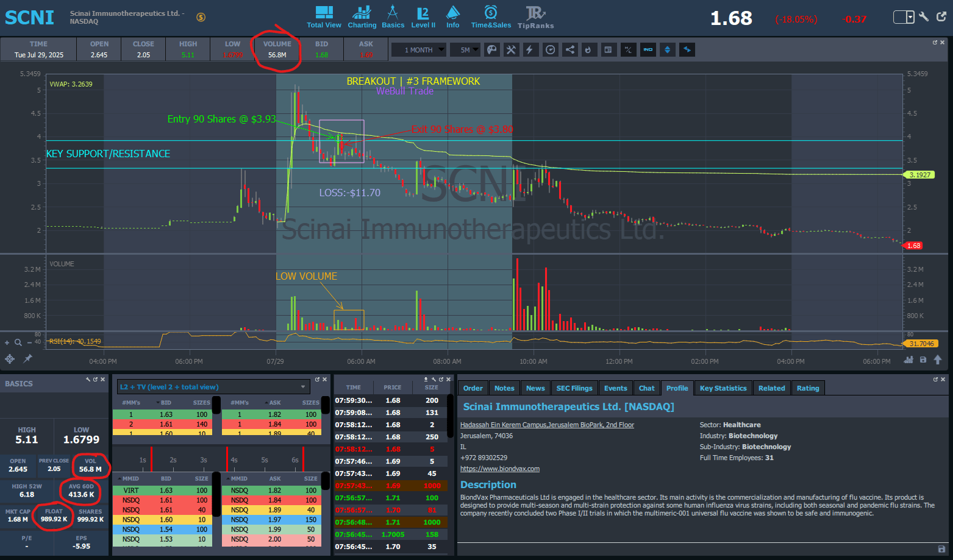Click the VWAP 3.1927 price label on chart axis
The height and width of the screenshot is (560, 953).
click(919, 175)
